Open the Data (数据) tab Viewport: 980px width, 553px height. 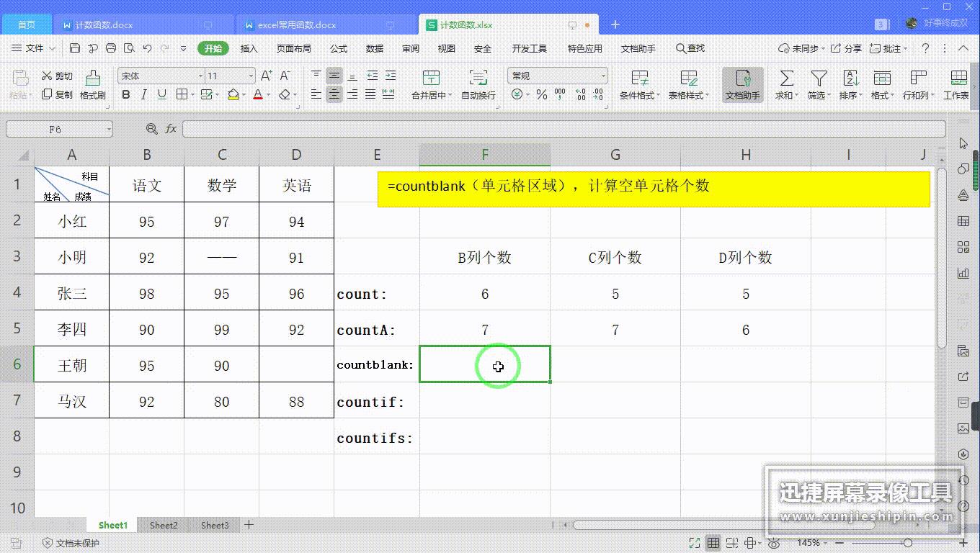click(375, 48)
